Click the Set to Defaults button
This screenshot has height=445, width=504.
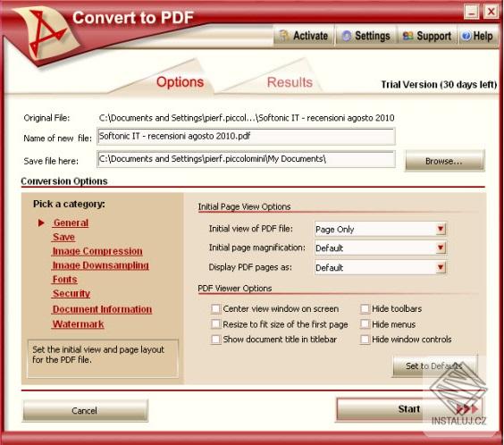pos(434,366)
